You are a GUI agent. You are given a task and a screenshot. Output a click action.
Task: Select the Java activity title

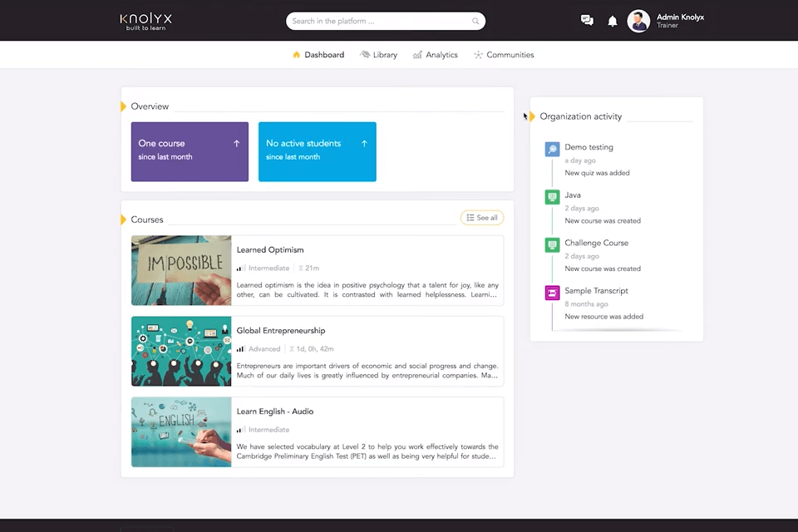[x=573, y=195]
